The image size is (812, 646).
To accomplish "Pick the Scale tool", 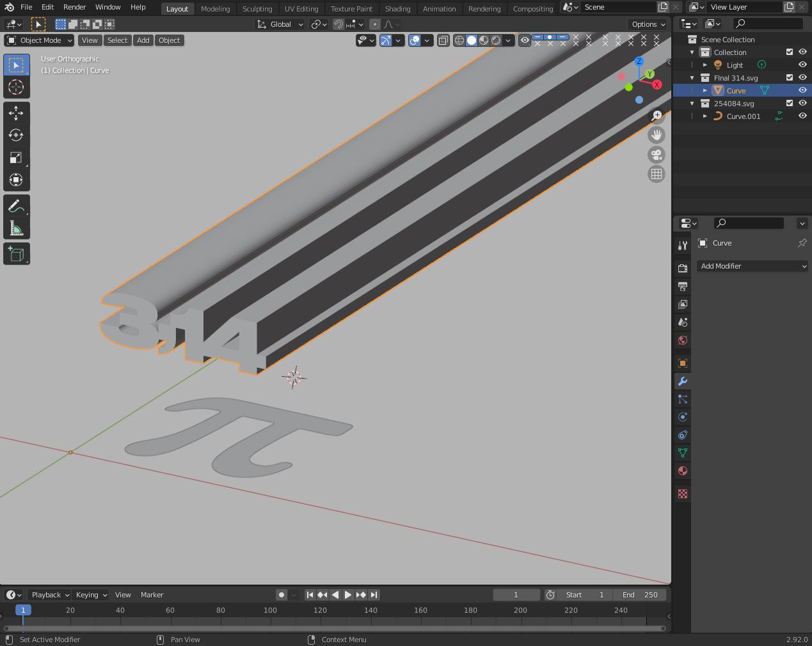I will coord(16,158).
